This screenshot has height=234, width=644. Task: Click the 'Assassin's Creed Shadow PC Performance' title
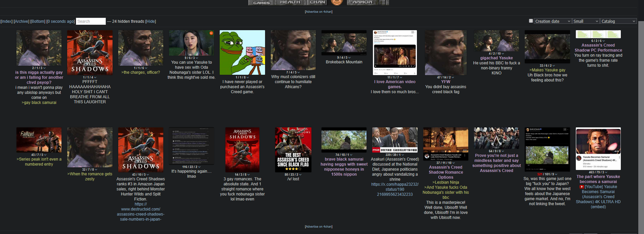(x=598, y=48)
